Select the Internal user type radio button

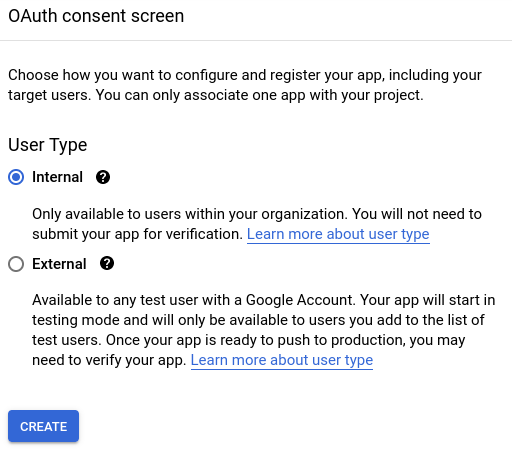tap(16, 177)
